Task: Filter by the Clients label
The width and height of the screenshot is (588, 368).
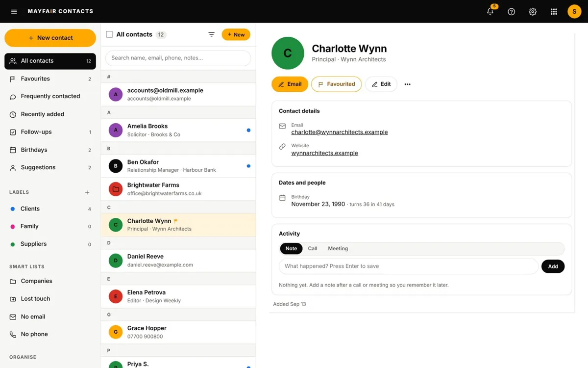Action: click(x=50, y=209)
